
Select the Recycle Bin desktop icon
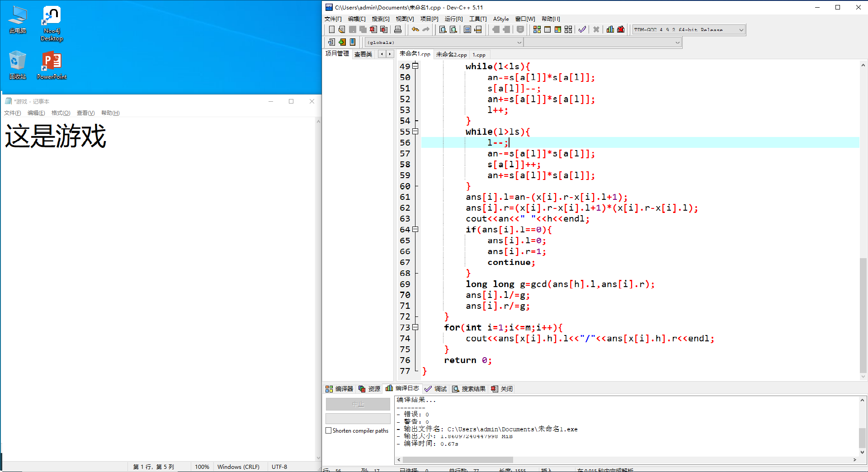point(18,65)
